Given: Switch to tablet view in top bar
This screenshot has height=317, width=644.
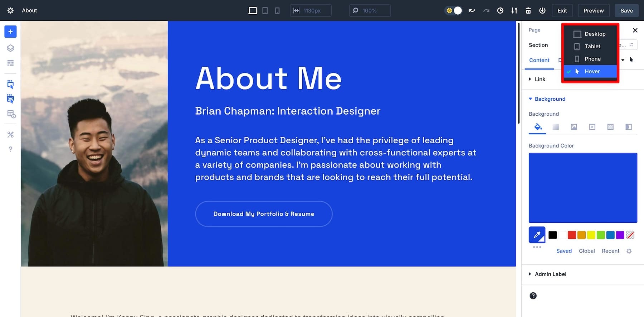Looking at the screenshot, I should tap(265, 11).
